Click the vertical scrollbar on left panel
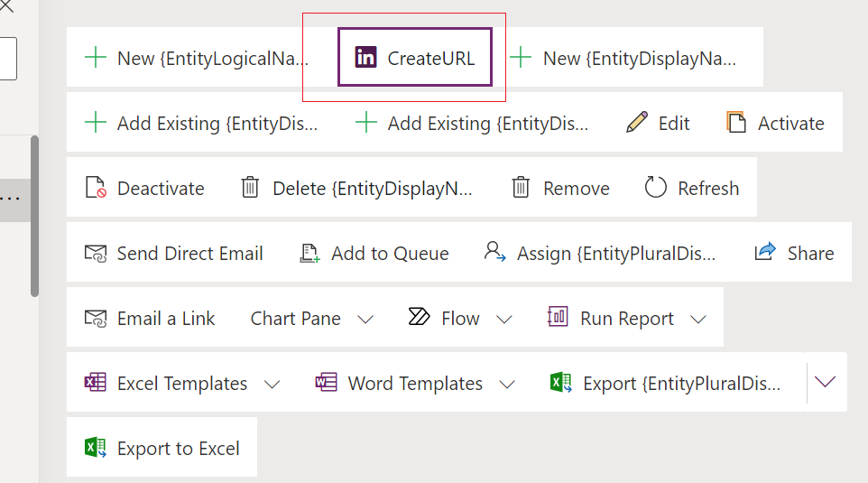The height and width of the screenshot is (483, 868). [34, 217]
